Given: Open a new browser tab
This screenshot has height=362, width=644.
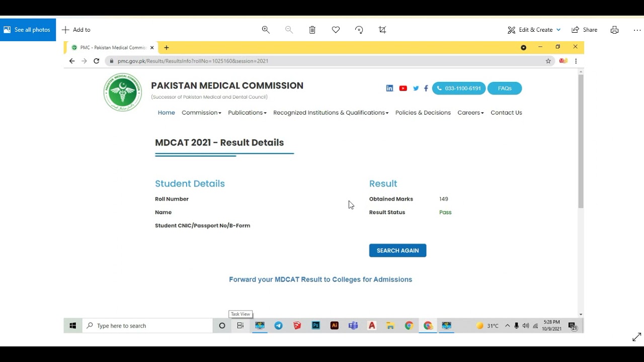Looking at the screenshot, I should (x=167, y=48).
